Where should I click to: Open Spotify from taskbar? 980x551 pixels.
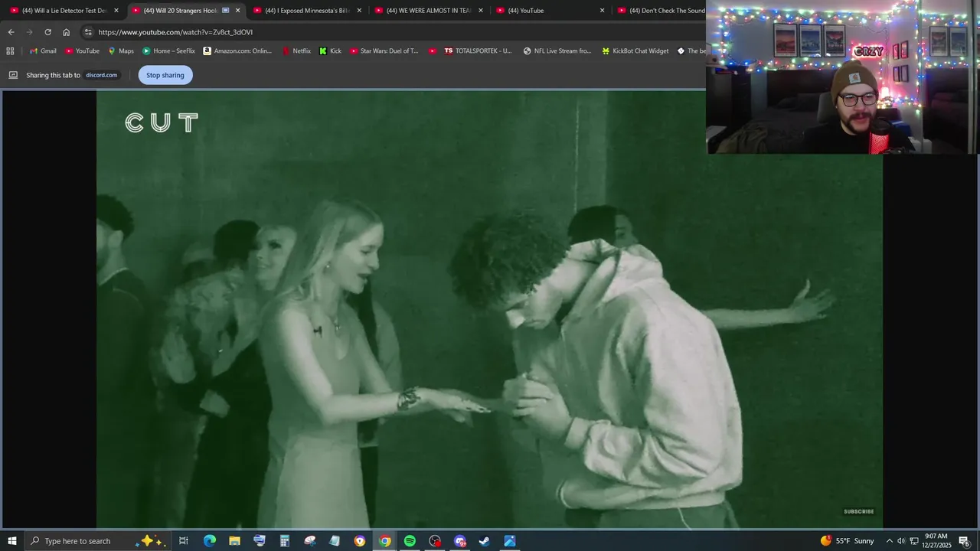click(x=410, y=541)
